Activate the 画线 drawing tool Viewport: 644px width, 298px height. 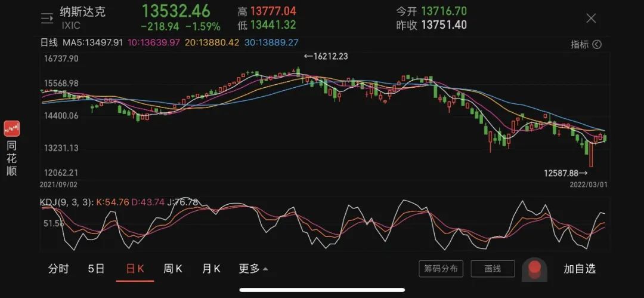[x=493, y=269]
